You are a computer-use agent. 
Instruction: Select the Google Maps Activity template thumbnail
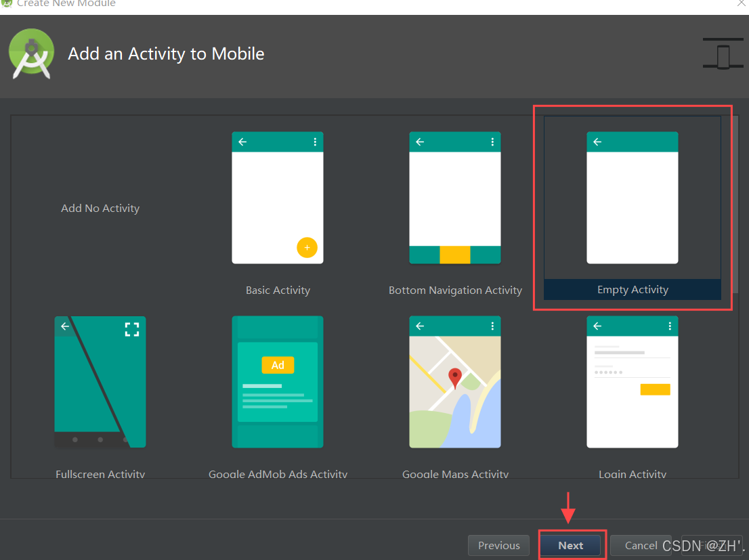(x=455, y=382)
